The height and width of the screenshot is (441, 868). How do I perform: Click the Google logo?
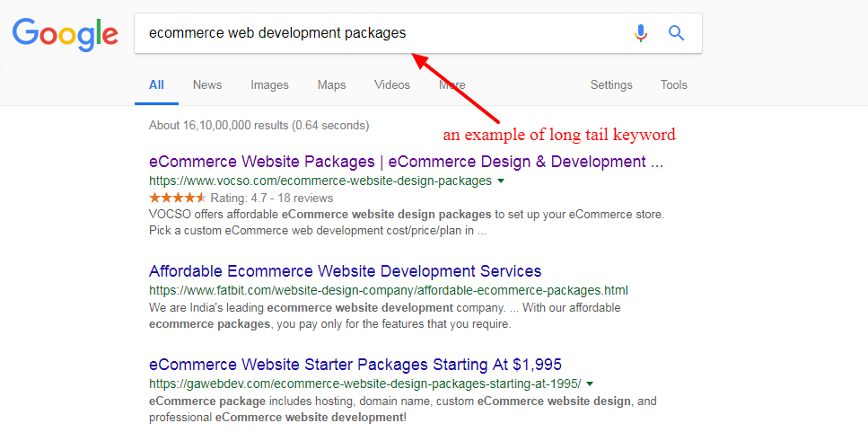66,34
